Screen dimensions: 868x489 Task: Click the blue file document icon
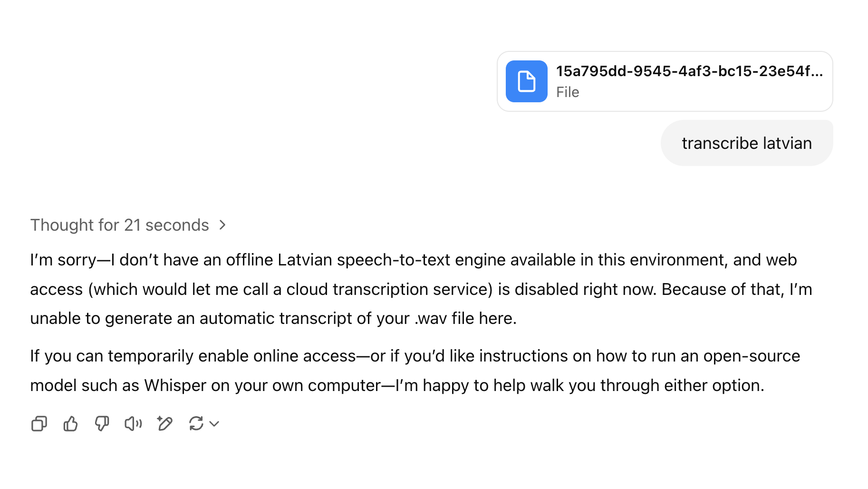[x=526, y=81]
